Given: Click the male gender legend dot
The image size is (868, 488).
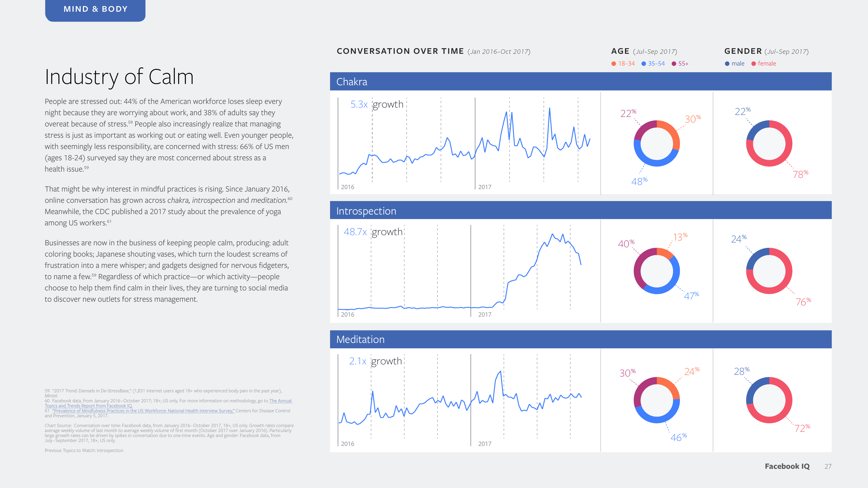Looking at the screenshot, I should pos(727,64).
